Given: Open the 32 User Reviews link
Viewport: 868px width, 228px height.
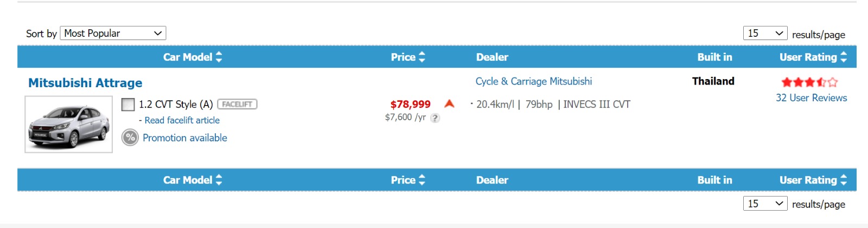Looking at the screenshot, I should [811, 98].
